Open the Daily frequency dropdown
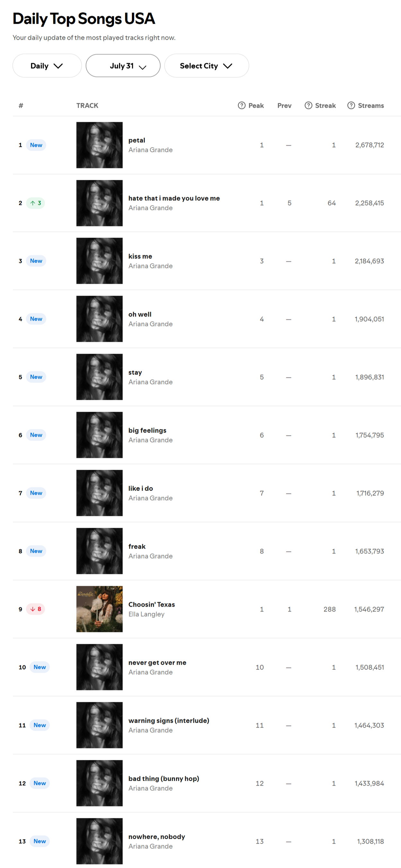 click(x=47, y=66)
